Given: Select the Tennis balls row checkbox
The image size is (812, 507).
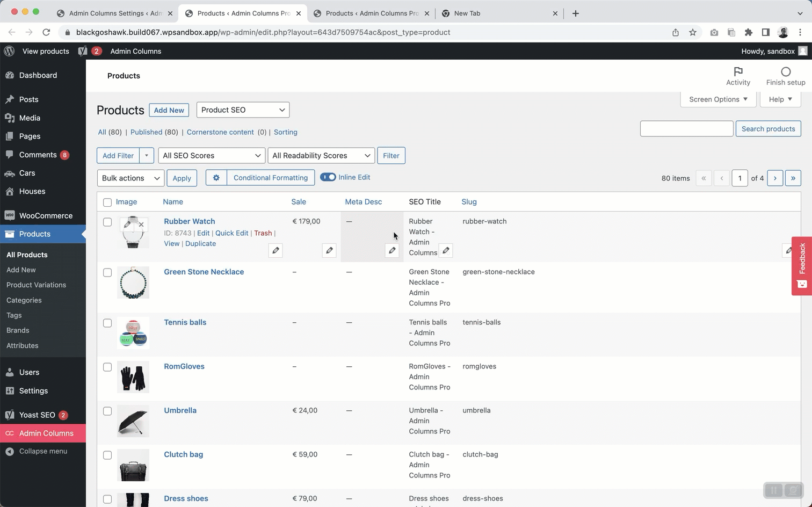Looking at the screenshot, I should pos(107,323).
